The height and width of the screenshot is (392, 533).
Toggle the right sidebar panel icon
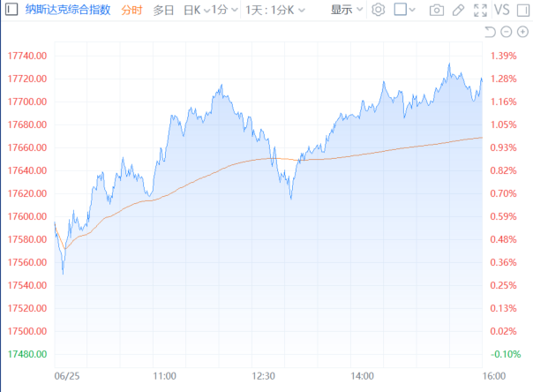523,10
